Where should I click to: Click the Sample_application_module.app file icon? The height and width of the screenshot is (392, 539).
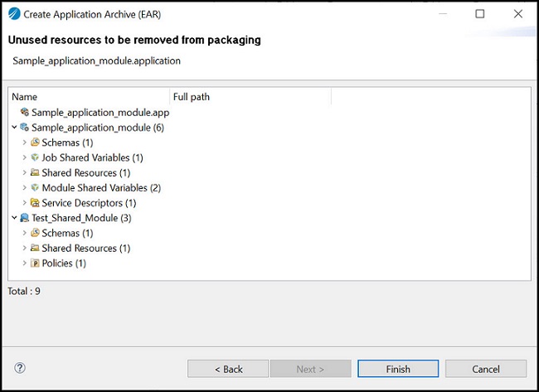click(x=25, y=112)
